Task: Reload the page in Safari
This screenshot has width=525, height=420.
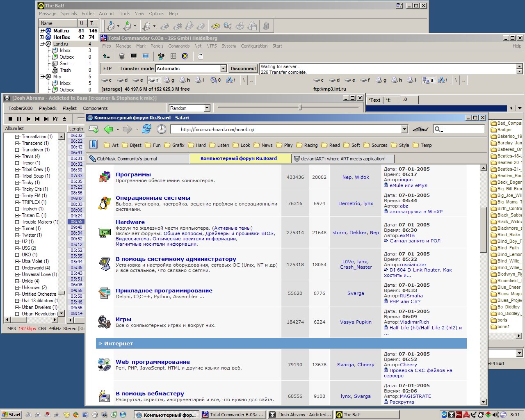Action: click(x=146, y=129)
